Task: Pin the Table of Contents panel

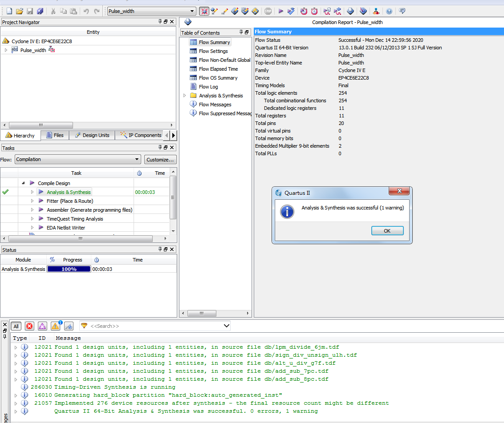Action: coord(241,32)
